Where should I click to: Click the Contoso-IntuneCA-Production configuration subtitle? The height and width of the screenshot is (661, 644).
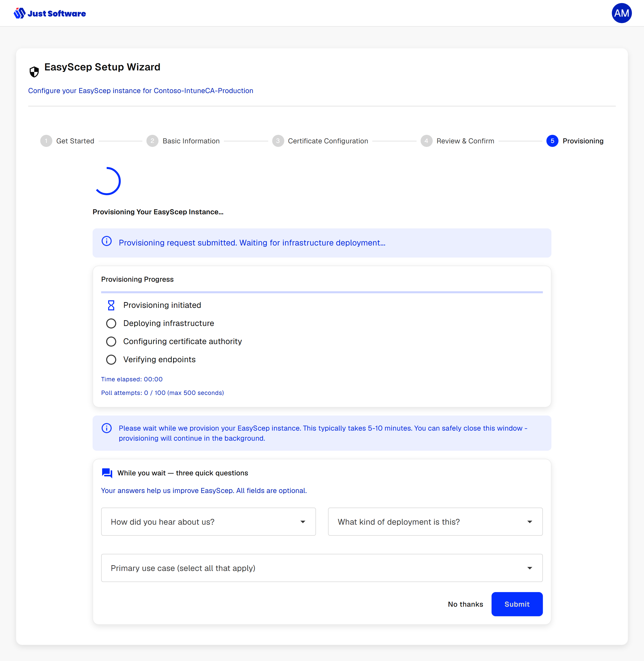point(140,91)
